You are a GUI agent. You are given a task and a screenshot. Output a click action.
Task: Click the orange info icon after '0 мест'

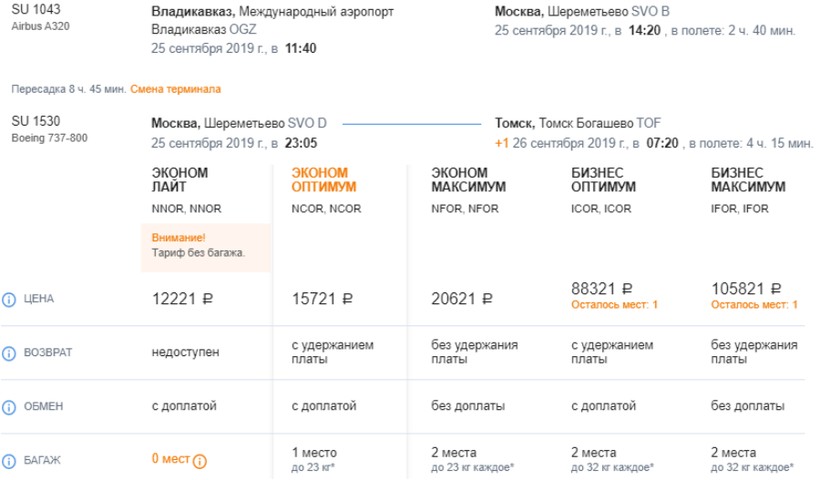(x=199, y=461)
